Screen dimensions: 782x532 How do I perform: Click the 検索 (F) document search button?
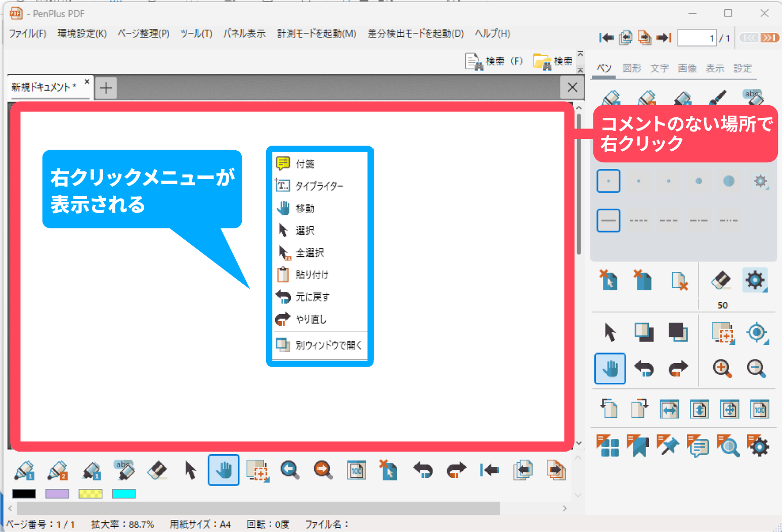(x=494, y=61)
